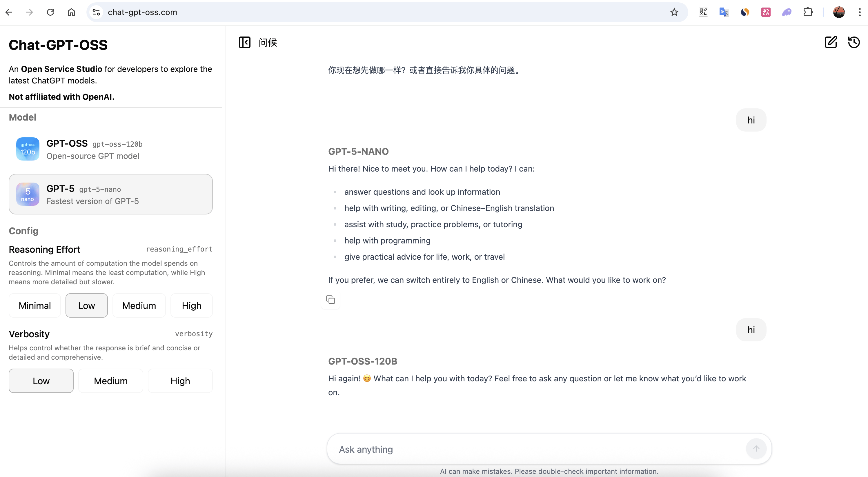868x477 pixels.
Task: Go back with the browser back arrow
Action: 9,12
